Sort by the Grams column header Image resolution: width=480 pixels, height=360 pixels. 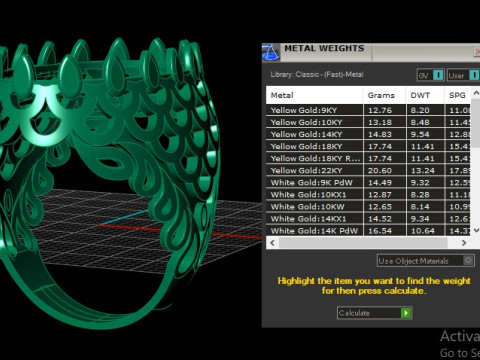click(x=384, y=95)
